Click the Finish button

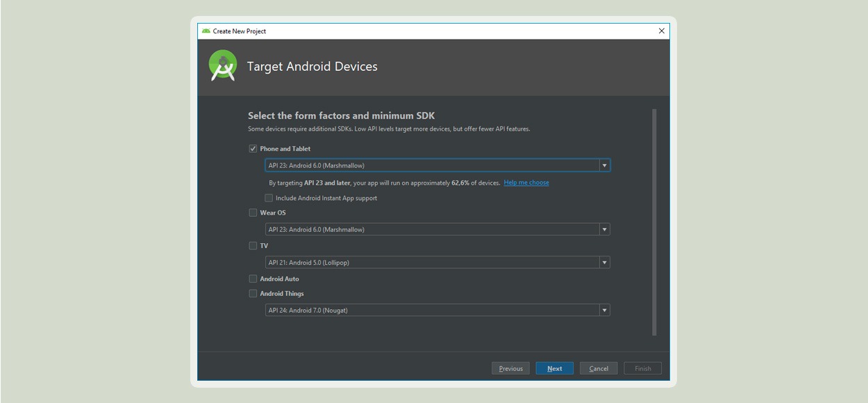643,368
